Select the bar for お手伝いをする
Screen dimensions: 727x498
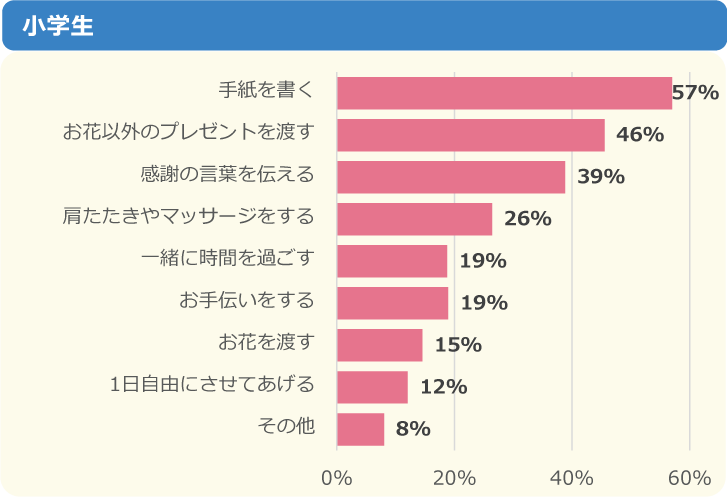392,303
